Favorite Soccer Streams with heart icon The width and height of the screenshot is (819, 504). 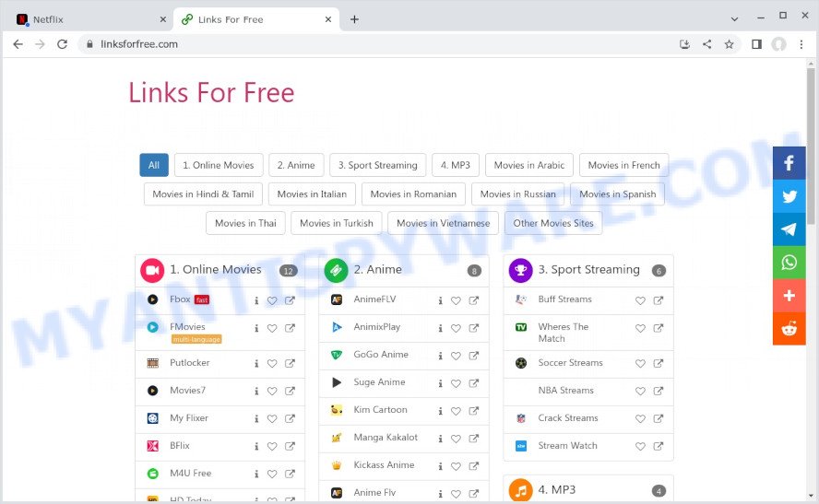(640, 364)
